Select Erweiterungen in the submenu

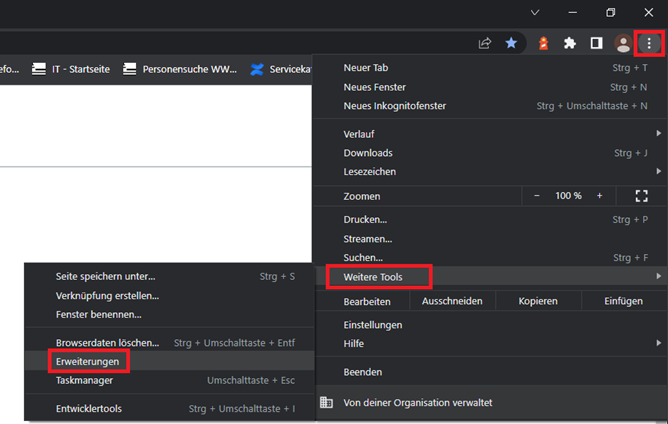coord(88,361)
